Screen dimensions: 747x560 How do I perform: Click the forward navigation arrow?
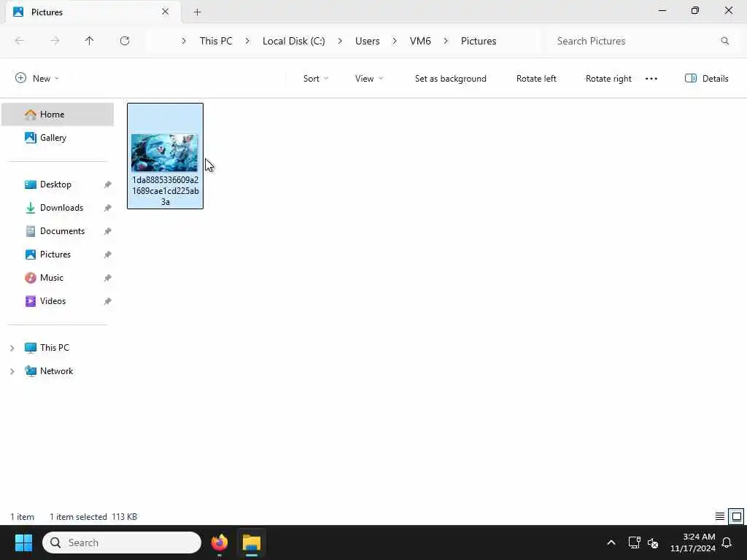click(55, 41)
